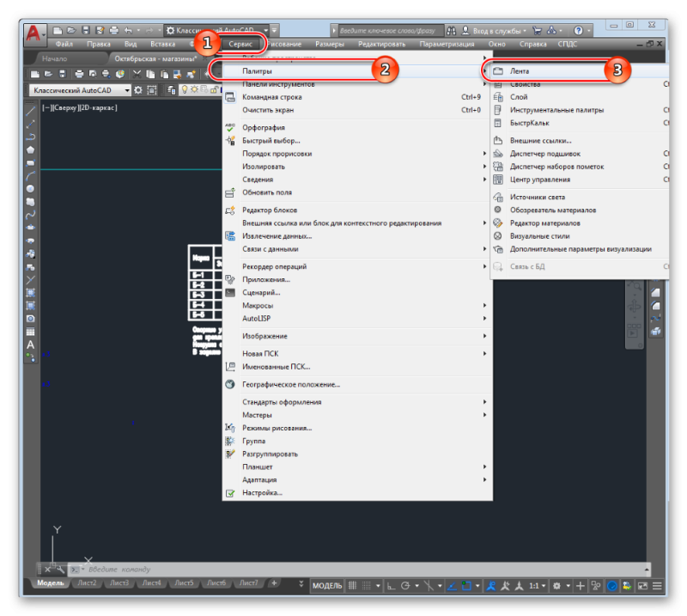Select the Table tool in the draw toolbar
Viewport: 687px width, 616px height.
tap(30, 332)
